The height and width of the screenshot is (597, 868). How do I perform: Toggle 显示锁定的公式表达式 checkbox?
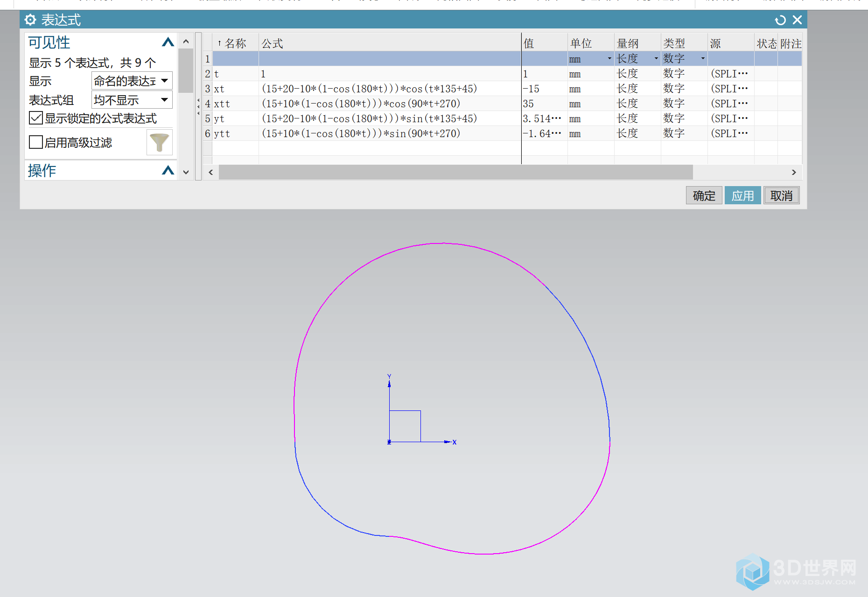point(36,118)
